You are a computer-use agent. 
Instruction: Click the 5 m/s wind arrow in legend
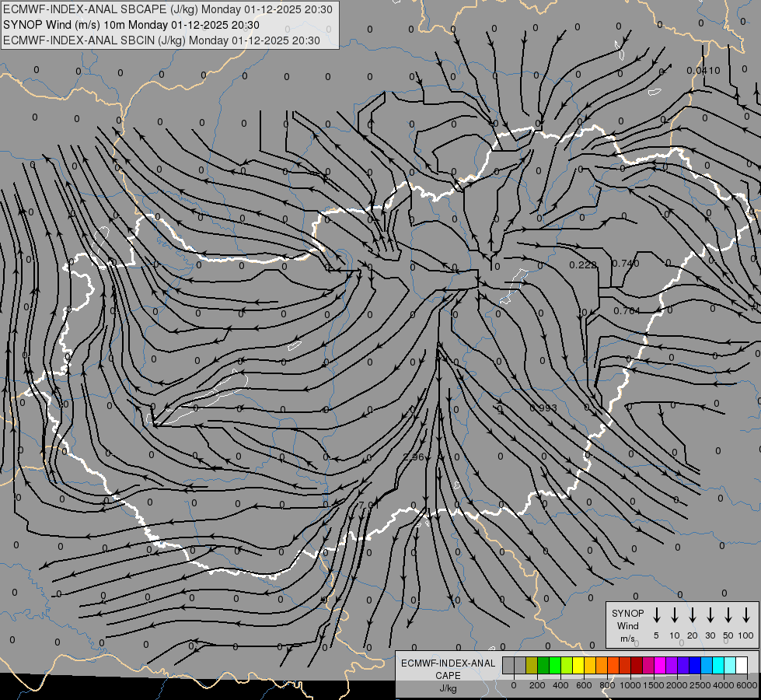(656, 615)
